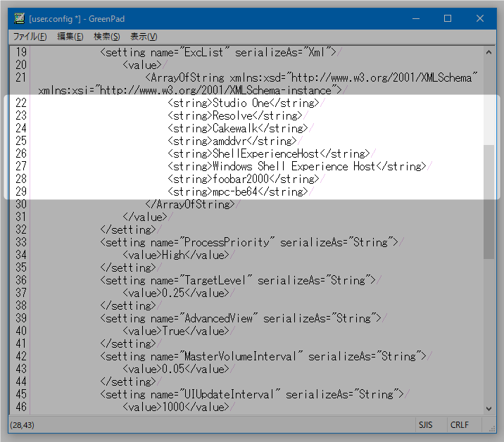Click the SJIS encoding status entry
504x442 pixels.
coord(426,425)
